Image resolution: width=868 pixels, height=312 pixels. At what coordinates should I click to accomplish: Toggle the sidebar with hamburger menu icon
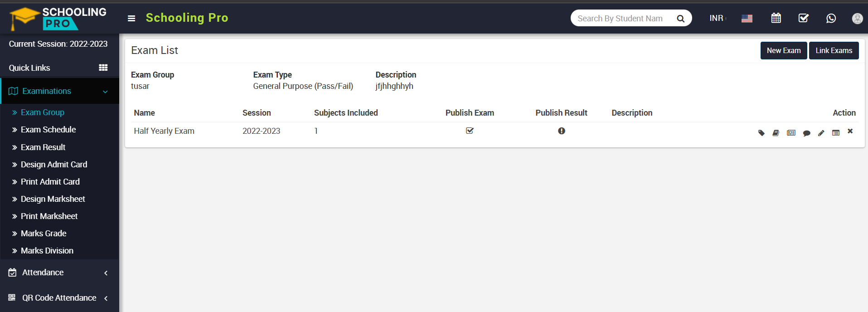(131, 19)
